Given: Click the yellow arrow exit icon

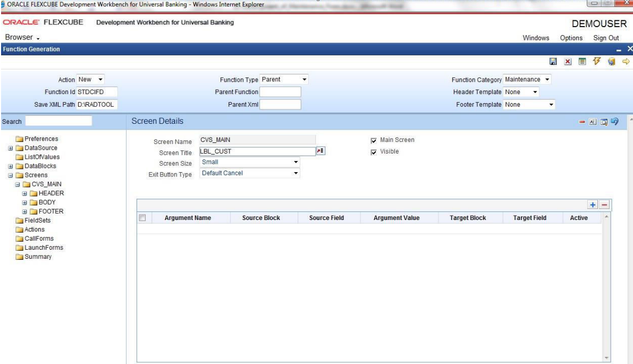Looking at the screenshot, I should (626, 61).
